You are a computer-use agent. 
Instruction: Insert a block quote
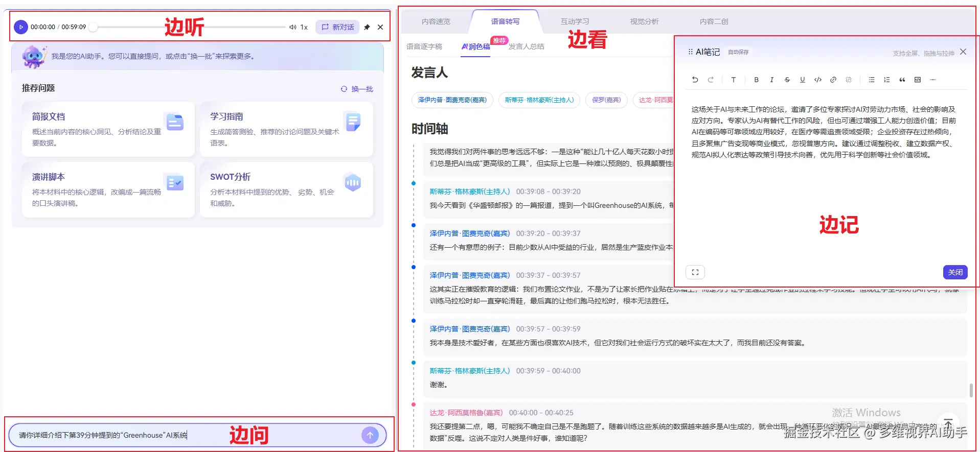[902, 80]
